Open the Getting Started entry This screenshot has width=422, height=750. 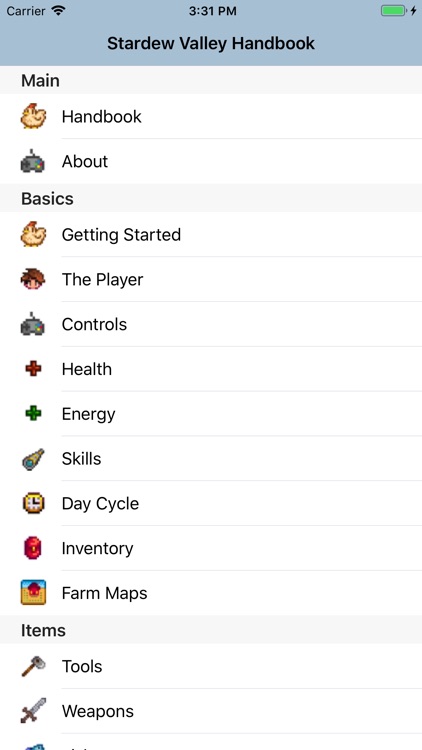[x=211, y=234]
